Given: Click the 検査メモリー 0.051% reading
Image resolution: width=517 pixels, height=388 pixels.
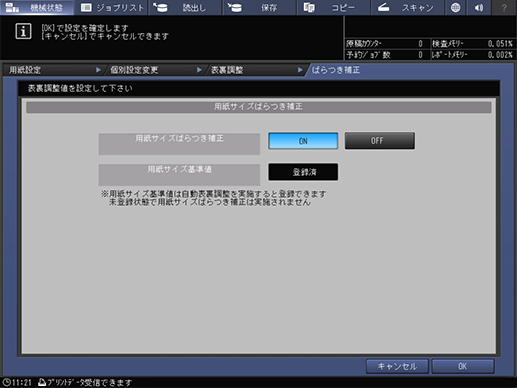Looking at the screenshot, I should pyautogui.click(x=500, y=44).
